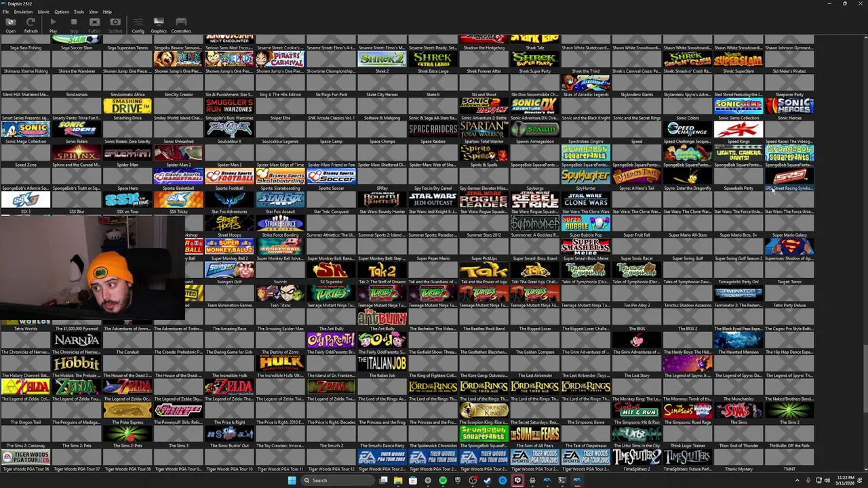Select the Sonic Gems Collection cover
Image resolution: width=868 pixels, height=488 pixels.
click(738, 106)
